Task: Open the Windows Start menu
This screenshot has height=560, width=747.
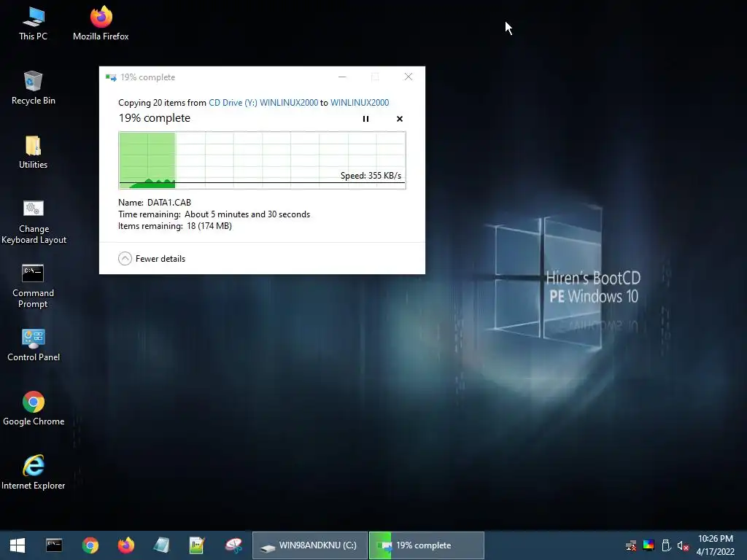Action: (x=18, y=545)
